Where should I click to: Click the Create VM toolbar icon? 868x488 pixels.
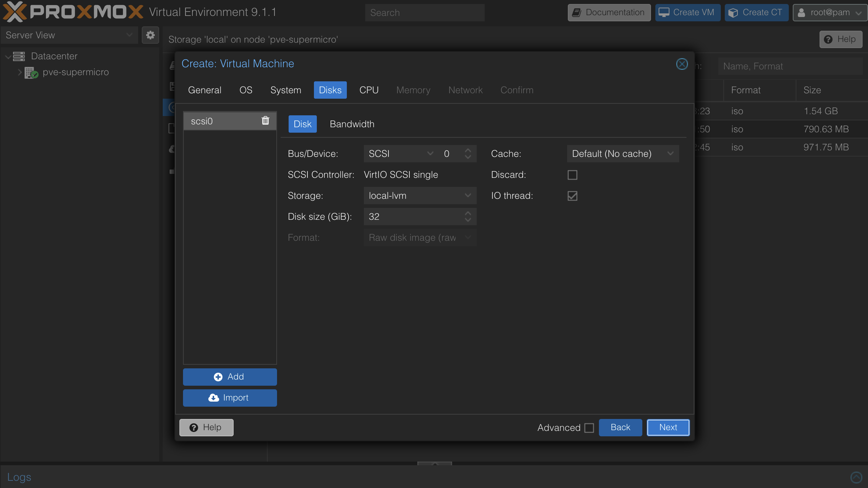(x=664, y=12)
